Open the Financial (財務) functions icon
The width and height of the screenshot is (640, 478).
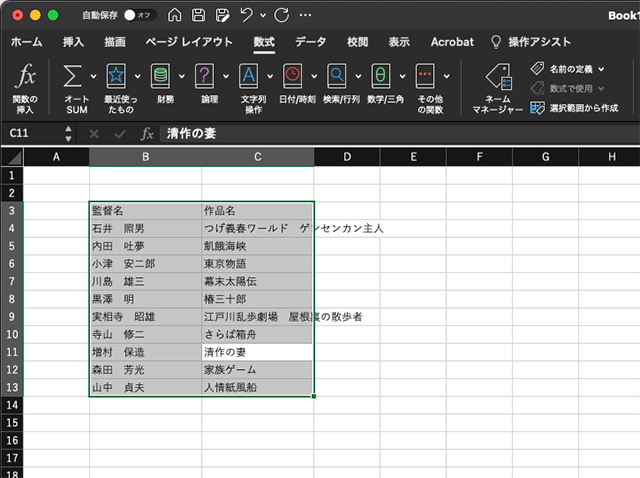[x=160, y=76]
